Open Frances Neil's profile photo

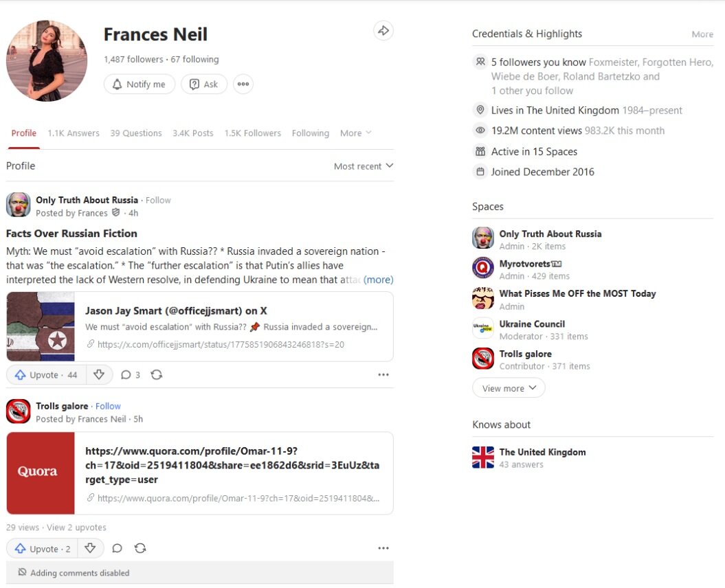click(46, 60)
